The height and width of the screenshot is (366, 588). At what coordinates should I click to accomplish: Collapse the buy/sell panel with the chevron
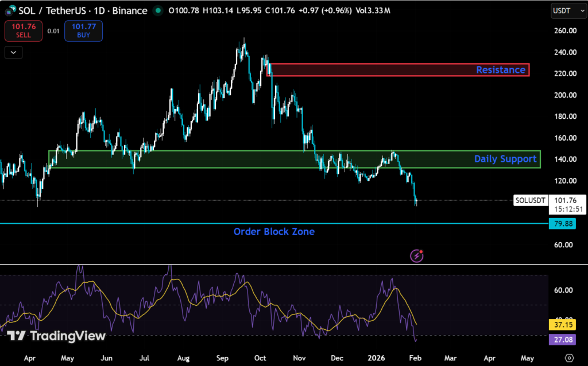click(13, 52)
